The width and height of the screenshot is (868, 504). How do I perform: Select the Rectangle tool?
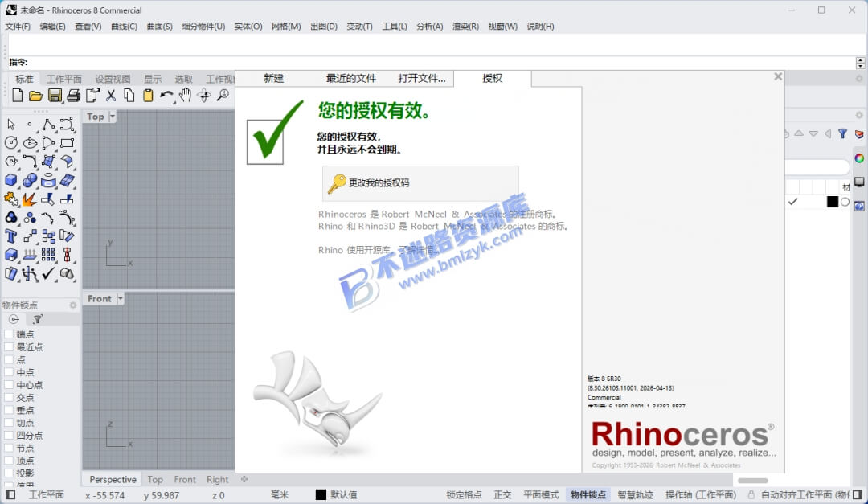tap(67, 143)
